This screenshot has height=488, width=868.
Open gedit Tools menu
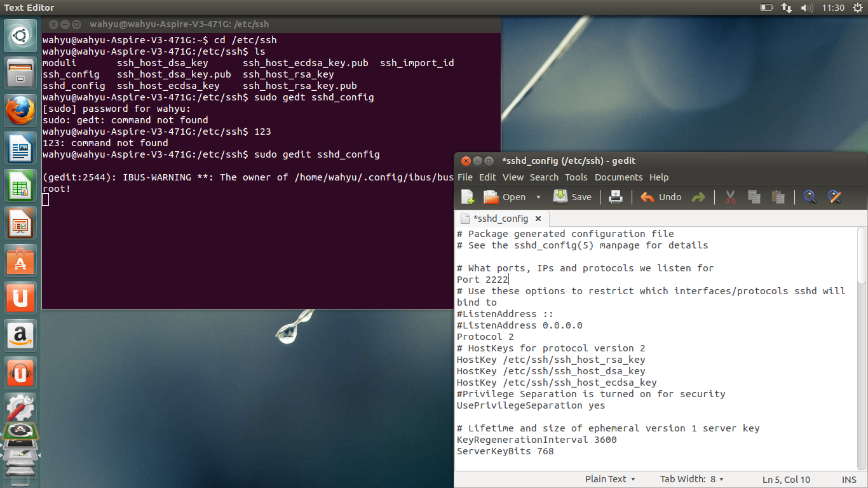[x=576, y=177]
